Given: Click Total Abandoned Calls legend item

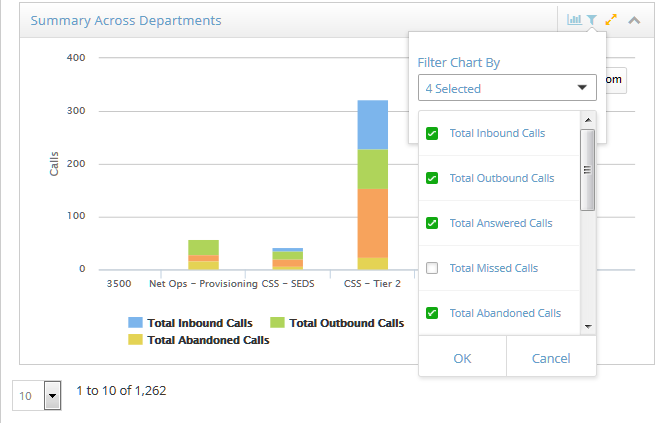Looking at the screenshot, I should coord(199,340).
